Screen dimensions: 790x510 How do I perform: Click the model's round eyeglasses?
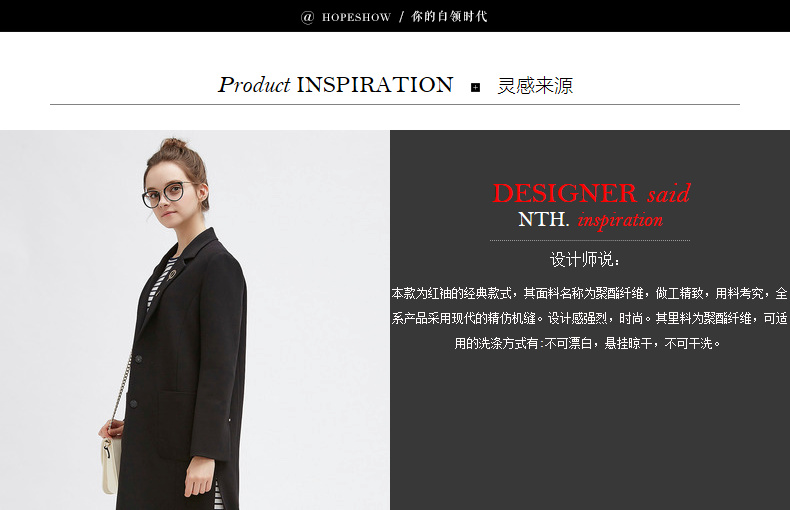167,194
